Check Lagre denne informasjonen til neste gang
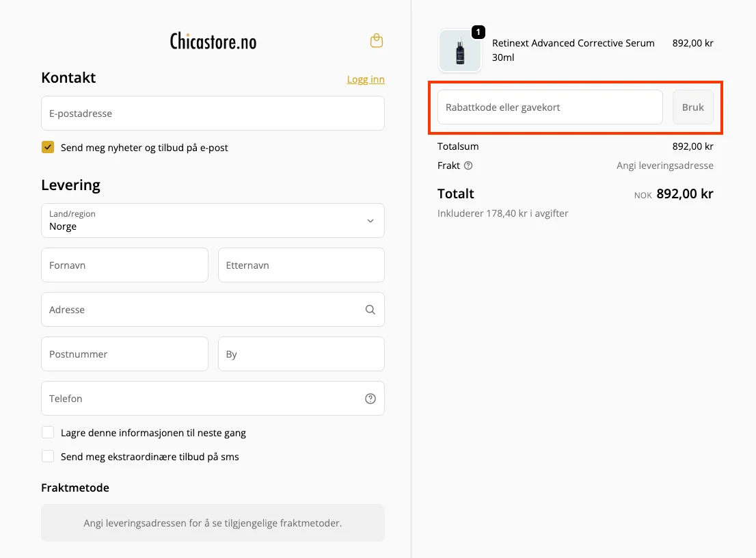The image size is (756, 558). (48, 432)
